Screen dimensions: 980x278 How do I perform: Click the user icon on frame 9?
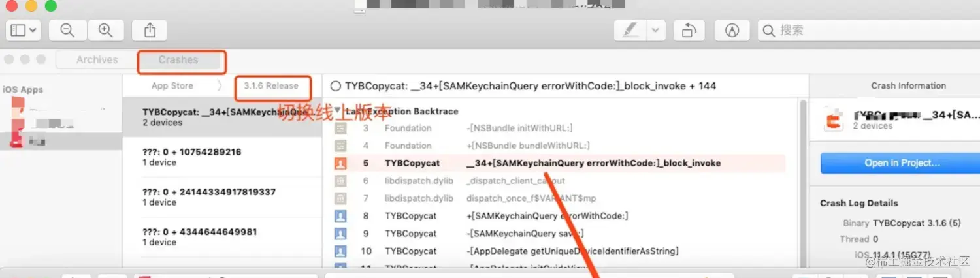coord(340,234)
